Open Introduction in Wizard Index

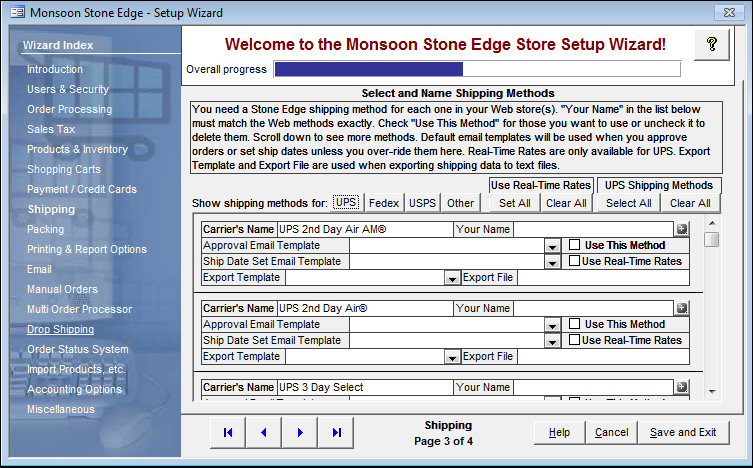(x=55, y=69)
